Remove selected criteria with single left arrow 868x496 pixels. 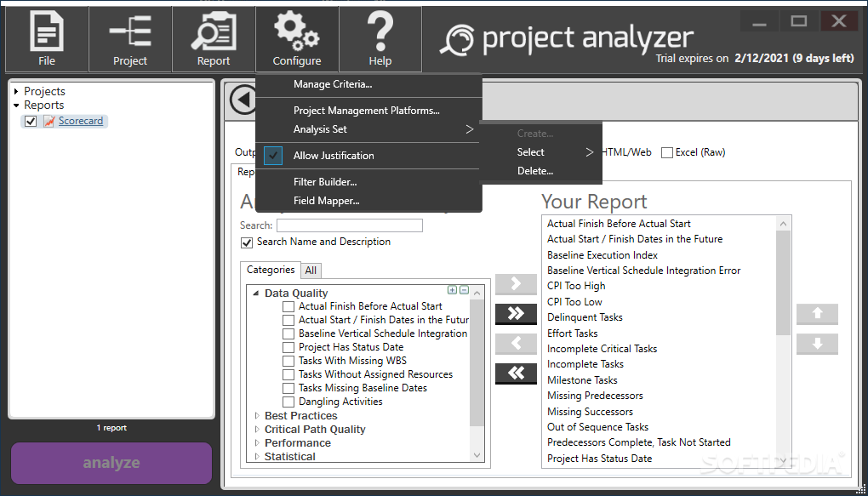pos(516,344)
